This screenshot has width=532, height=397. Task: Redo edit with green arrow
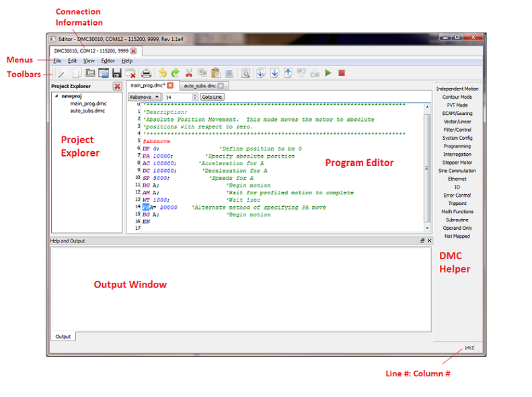tap(175, 73)
